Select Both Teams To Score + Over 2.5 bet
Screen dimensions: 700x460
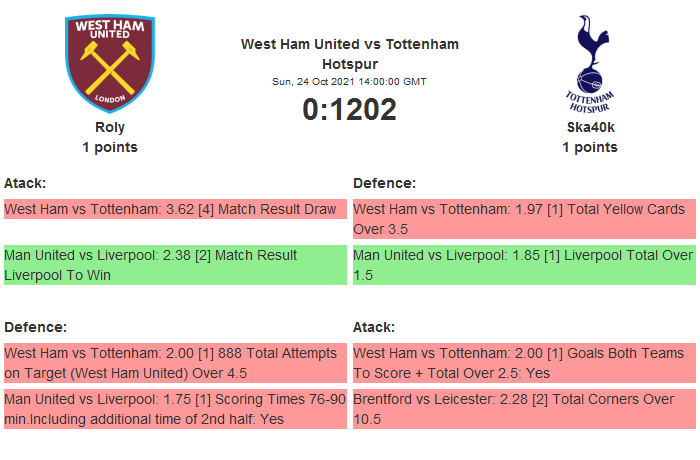(524, 363)
